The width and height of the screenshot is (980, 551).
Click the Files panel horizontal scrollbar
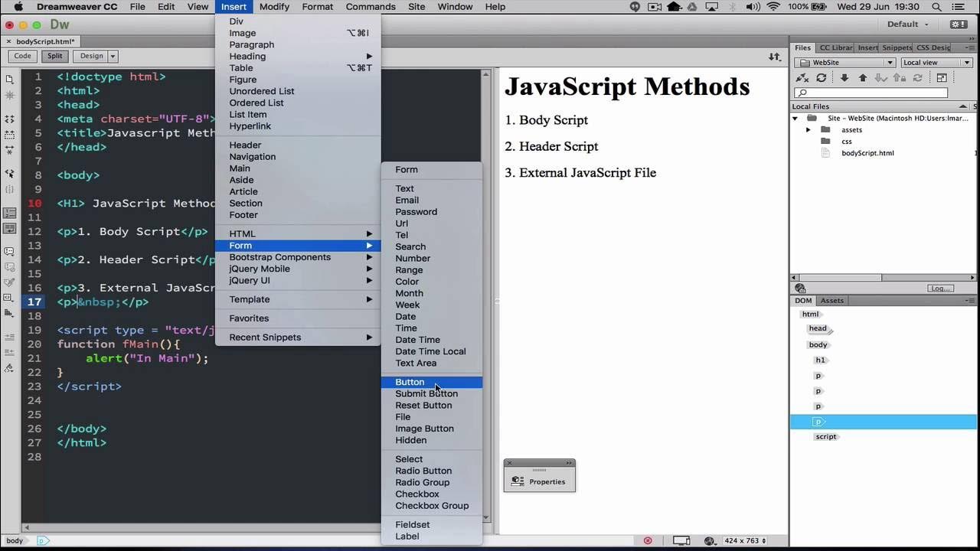(839, 278)
